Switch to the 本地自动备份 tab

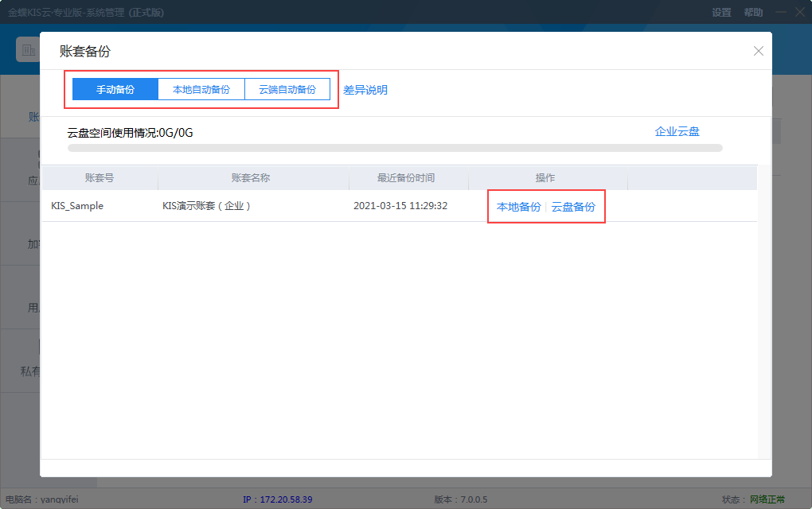201,90
